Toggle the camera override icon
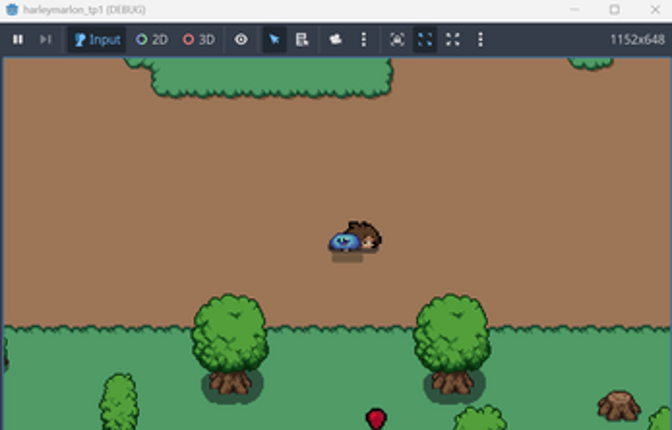The image size is (672, 430). (x=335, y=40)
